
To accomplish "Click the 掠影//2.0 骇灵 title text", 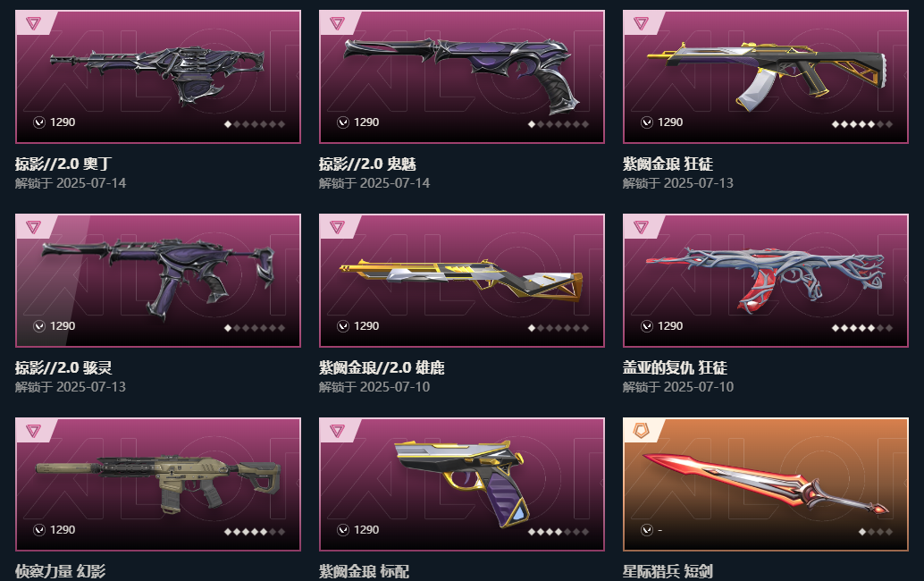I will pos(63,367).
